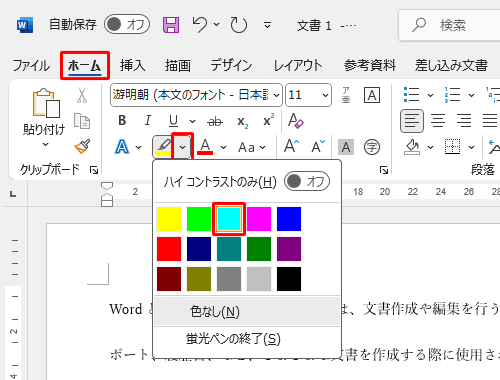
Task: Clear all formatting with eraser A icon
Action: point(296,121)
